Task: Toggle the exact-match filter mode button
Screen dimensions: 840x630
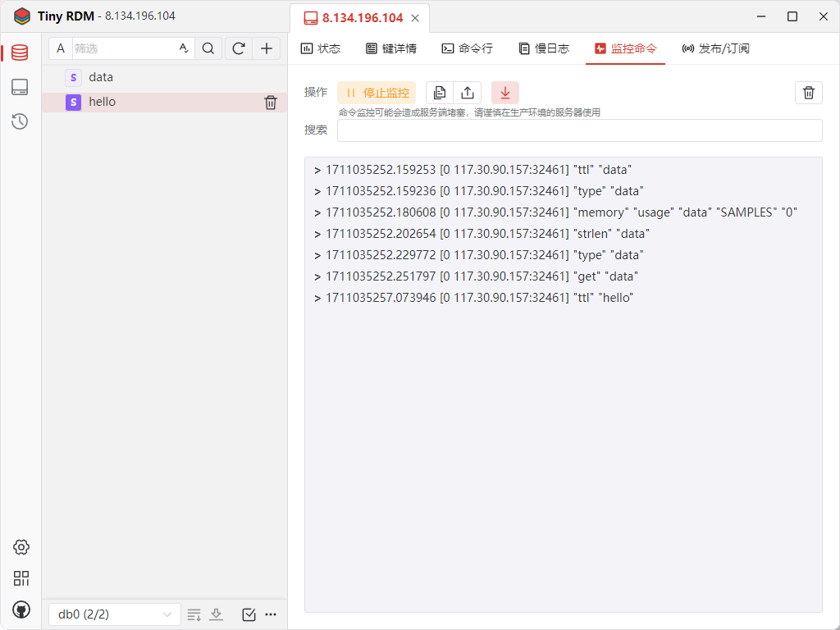Action: pos(60,48)
